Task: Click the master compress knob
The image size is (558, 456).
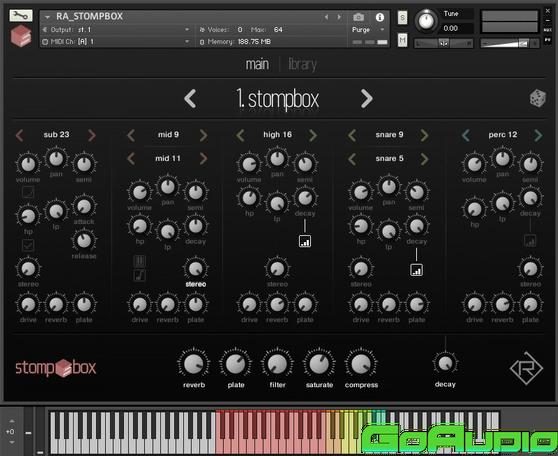Action: click(361, 364)
